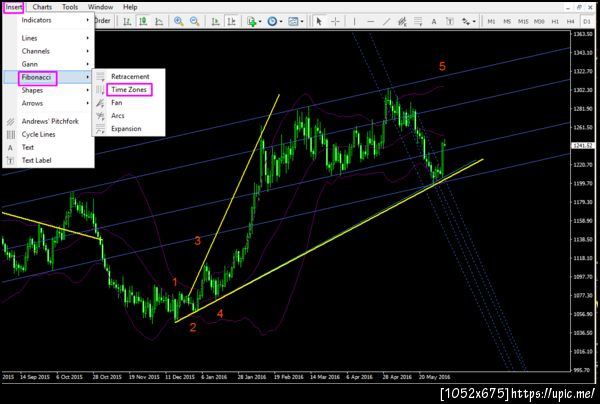
Task: Click the Insert menu
Action: 14,7
